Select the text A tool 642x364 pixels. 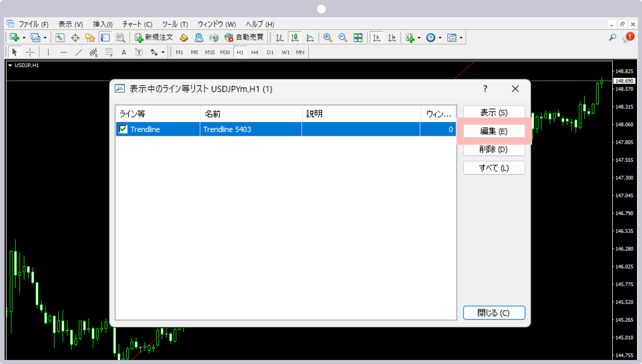pyautogui.click(x=124, y=52)
